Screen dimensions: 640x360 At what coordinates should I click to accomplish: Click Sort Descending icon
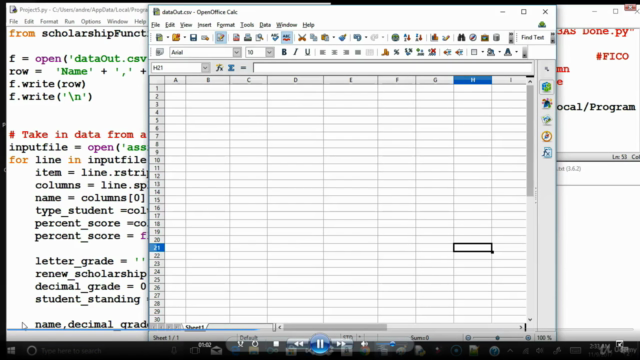(x=419, y=38)
